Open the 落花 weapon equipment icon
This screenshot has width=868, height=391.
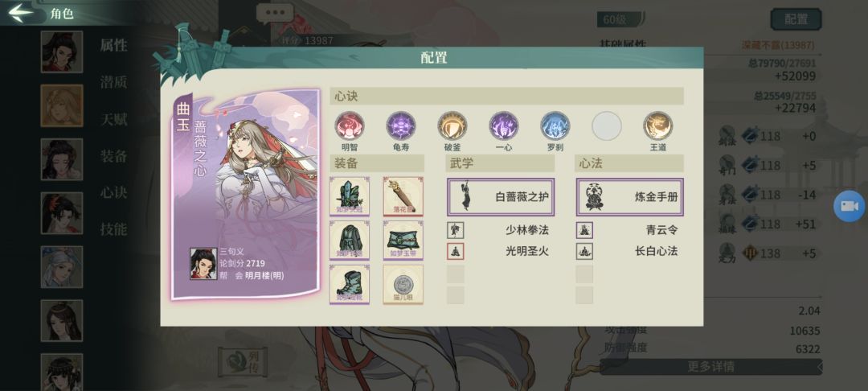[403, 196]
